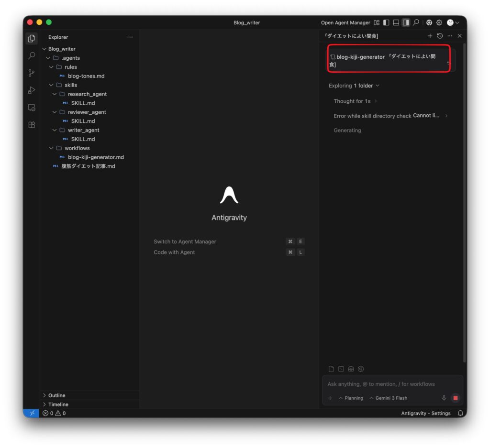Toggle the primary sidebar layout icon

386,22
